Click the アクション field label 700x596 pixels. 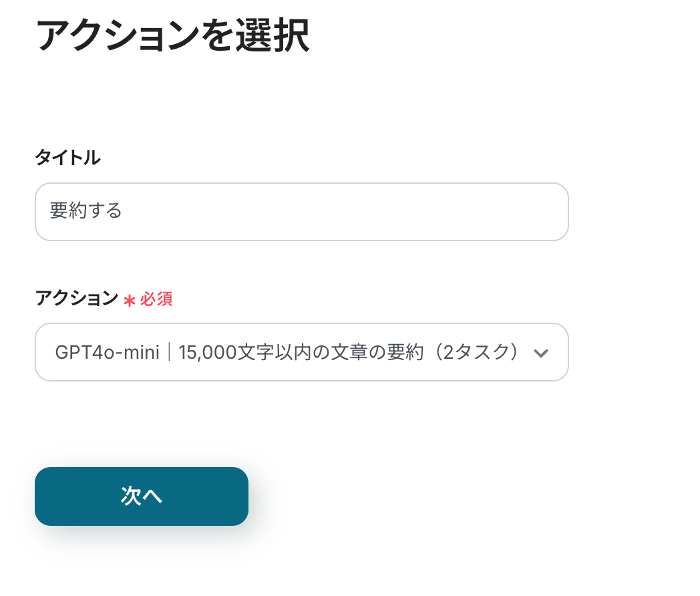coord(76,299)
